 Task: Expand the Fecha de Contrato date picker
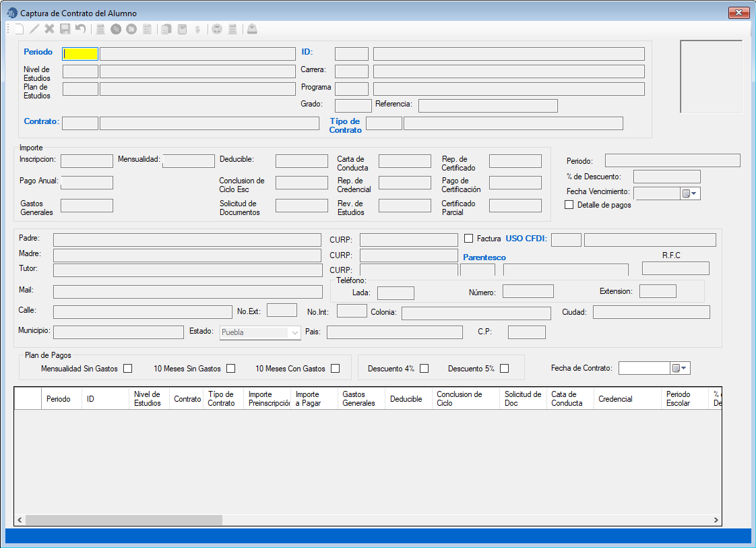pyautogui.click(x=679, y=368)
